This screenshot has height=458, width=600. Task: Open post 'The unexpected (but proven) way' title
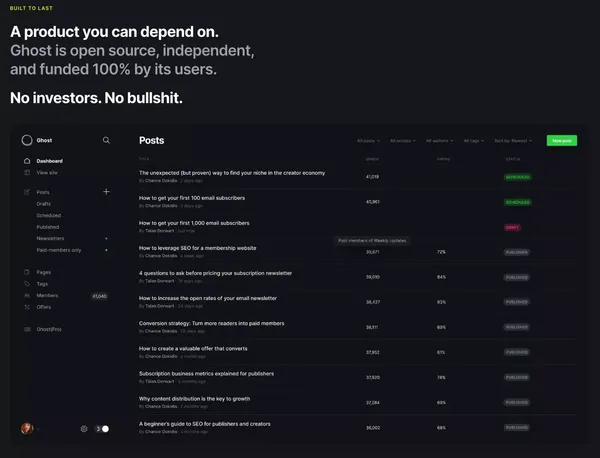(232, 173)
